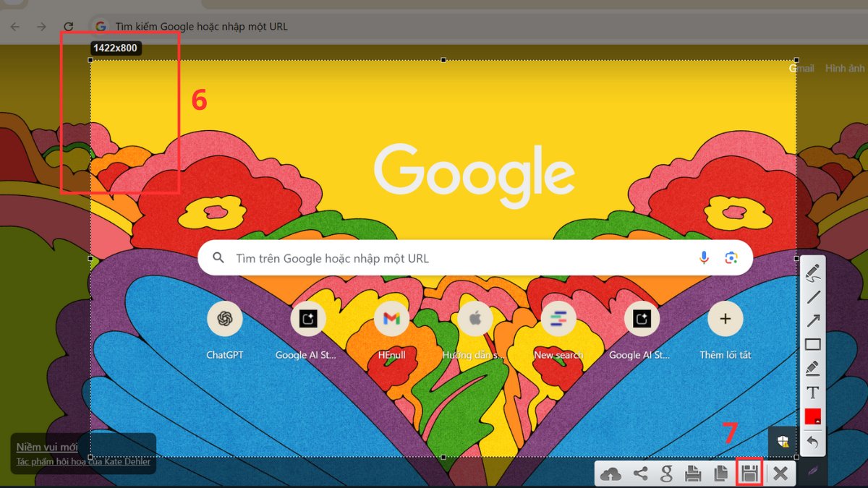Save the screenshot with floppy icon
This screenshot has height=488, width=868.
749,474
